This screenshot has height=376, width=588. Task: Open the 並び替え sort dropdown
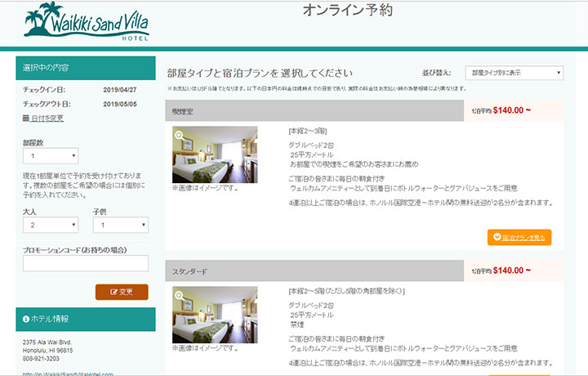[x=514, y=73]
